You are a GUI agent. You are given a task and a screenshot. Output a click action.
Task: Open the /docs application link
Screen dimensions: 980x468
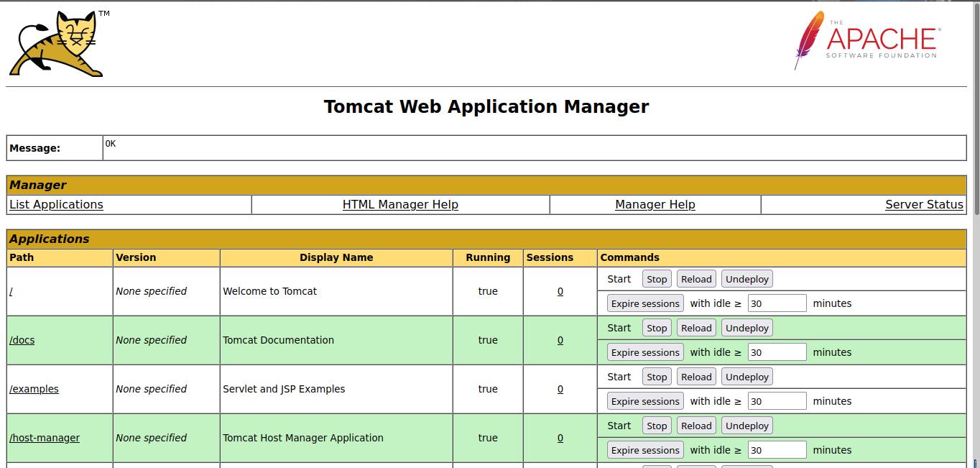22,340
